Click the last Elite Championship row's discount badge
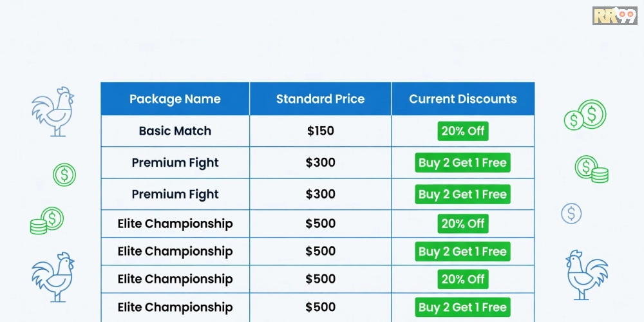 [462, 307]
